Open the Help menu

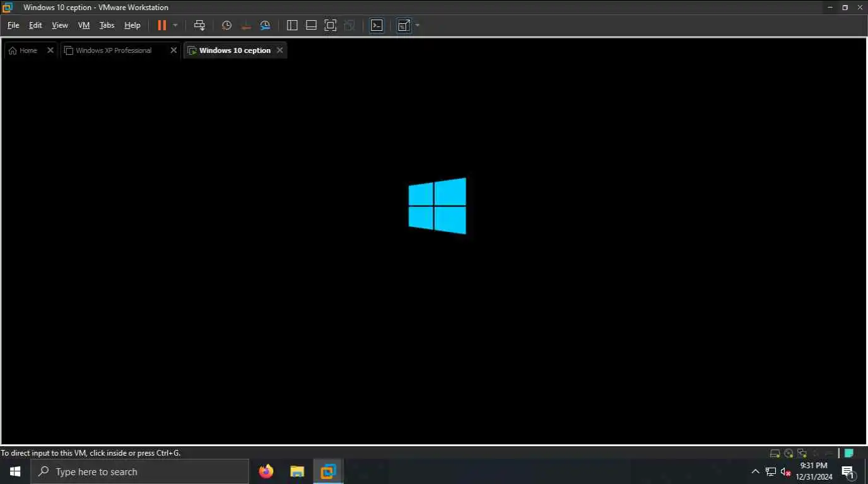[x=132, y=25]
